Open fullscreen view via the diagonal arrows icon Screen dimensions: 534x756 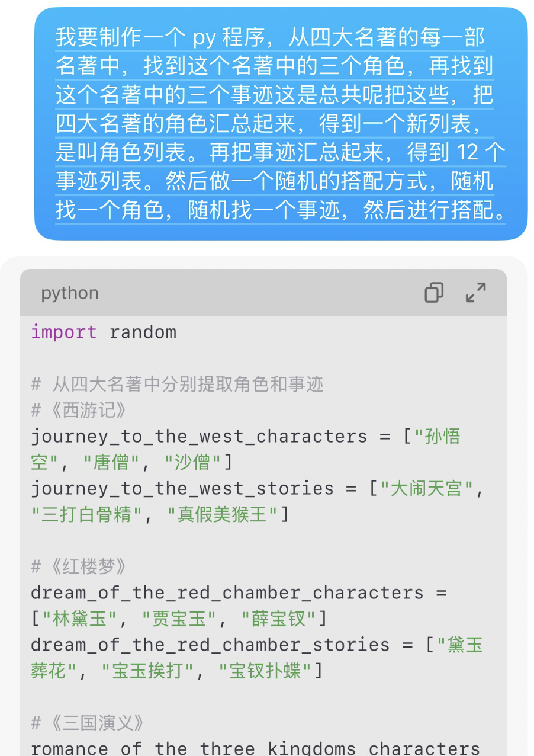[x=474, y=292]
